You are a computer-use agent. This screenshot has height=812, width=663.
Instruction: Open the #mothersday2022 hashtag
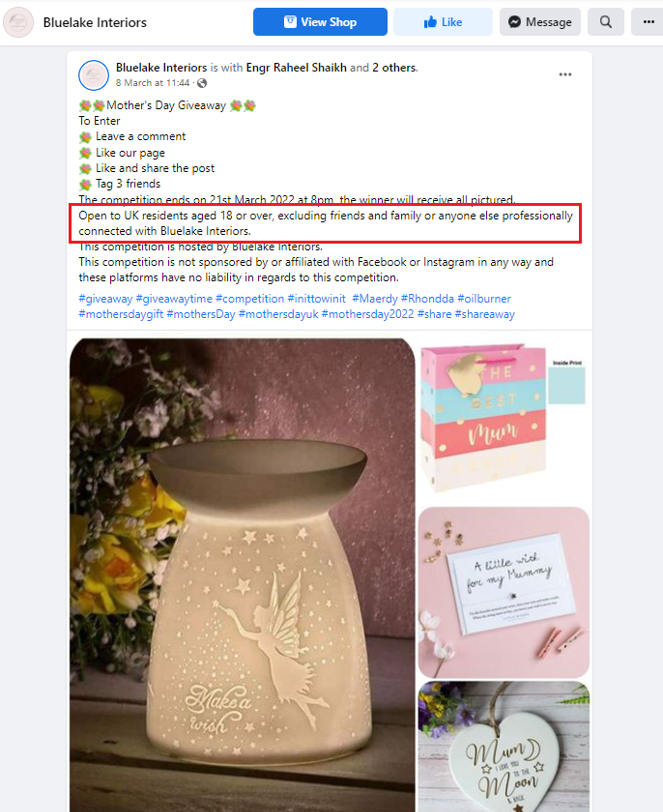click(367, 314)
